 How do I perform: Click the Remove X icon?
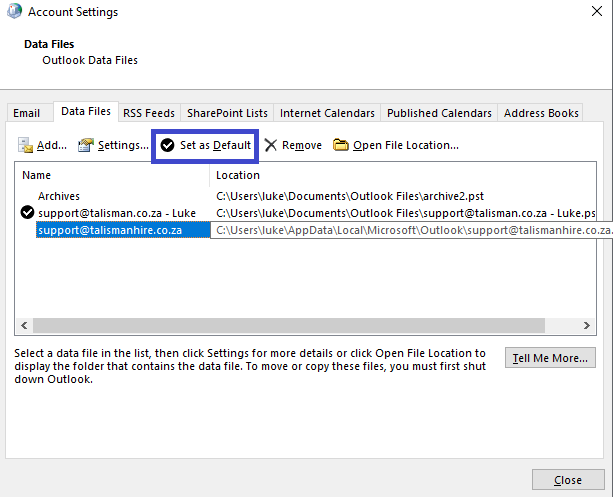click(x=271, y=145)
